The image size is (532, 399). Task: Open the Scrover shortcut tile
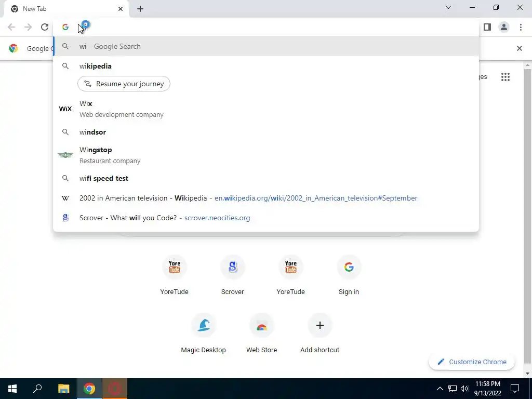point(232,275)
